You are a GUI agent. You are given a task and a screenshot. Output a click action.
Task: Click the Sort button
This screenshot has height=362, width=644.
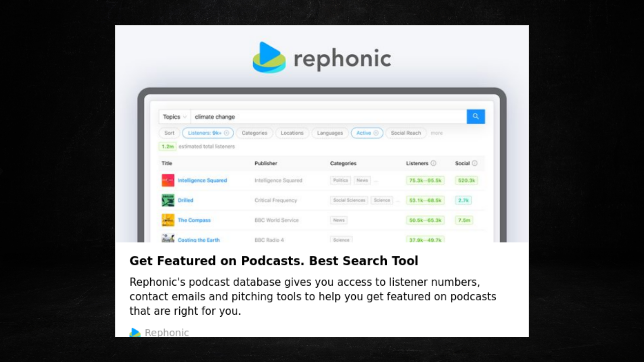(169, 133)
